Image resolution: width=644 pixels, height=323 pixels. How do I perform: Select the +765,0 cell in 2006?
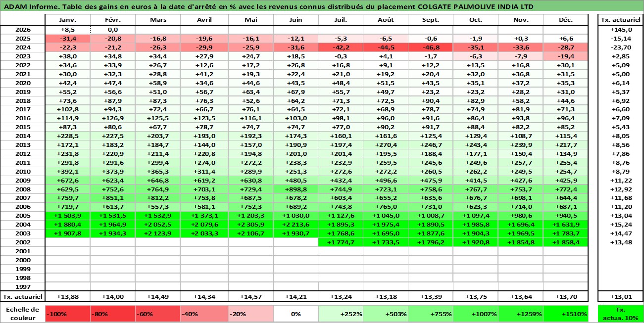pyautogui.click(x=385, y=207)
